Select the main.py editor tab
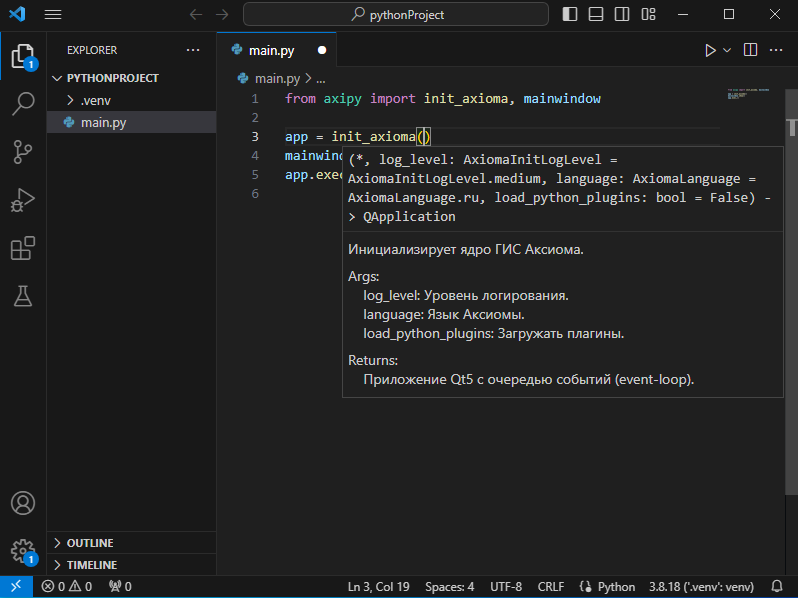 [x=272, y=50]
